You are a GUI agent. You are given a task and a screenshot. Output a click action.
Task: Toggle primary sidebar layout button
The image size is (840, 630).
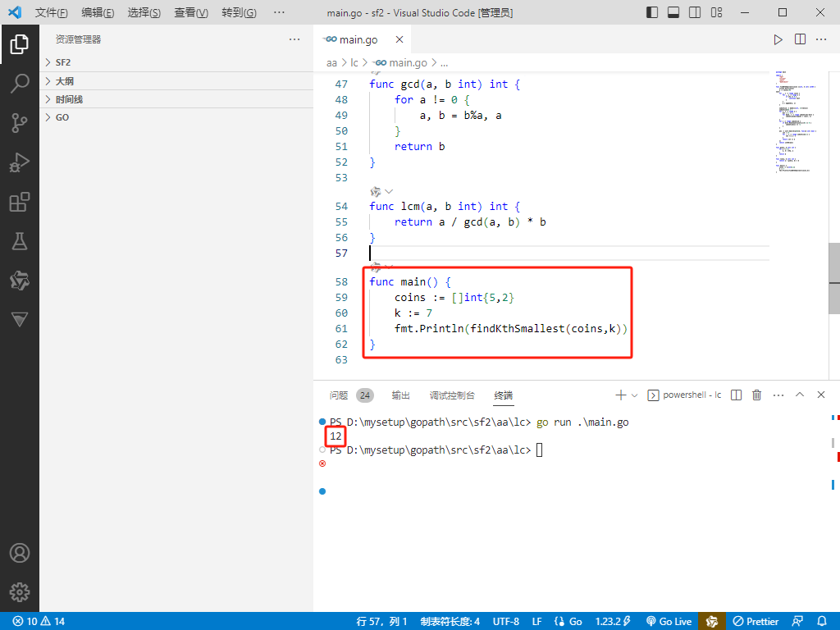[652, 12]
